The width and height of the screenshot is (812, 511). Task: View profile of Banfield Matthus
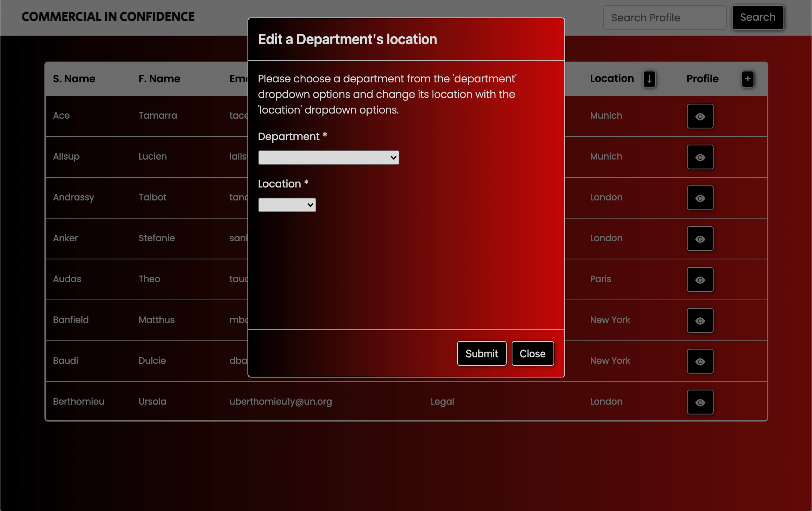(x=700, y=320)
